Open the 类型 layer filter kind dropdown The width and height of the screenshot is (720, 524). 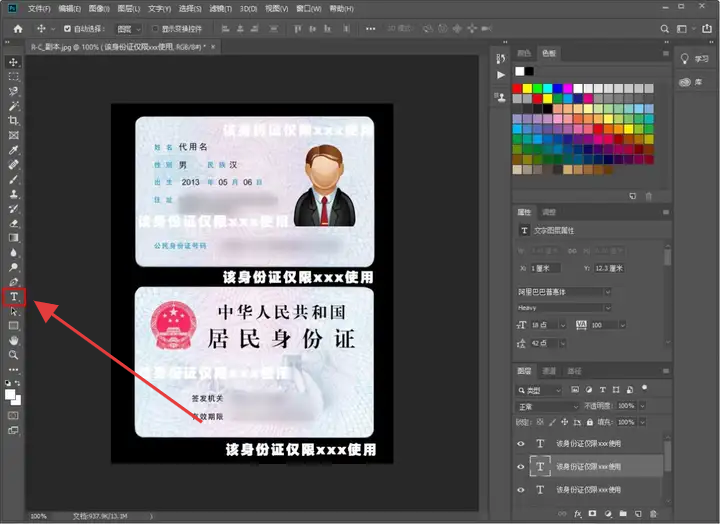click(x=539, y=390)
